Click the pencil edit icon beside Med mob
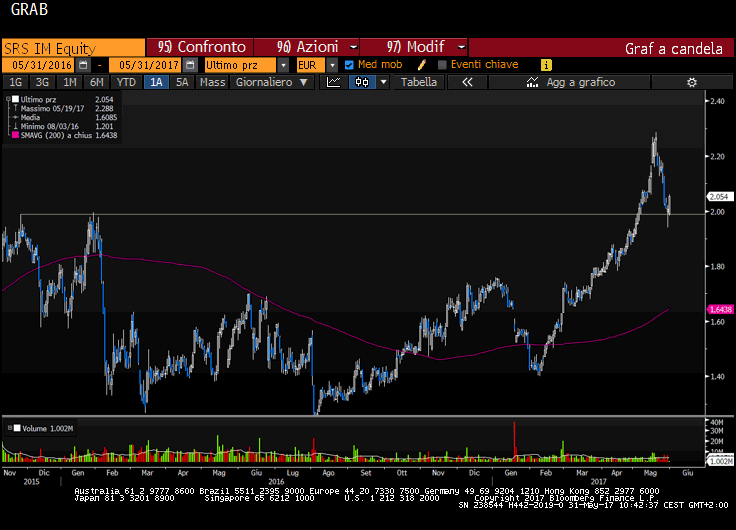 point(424,65)
